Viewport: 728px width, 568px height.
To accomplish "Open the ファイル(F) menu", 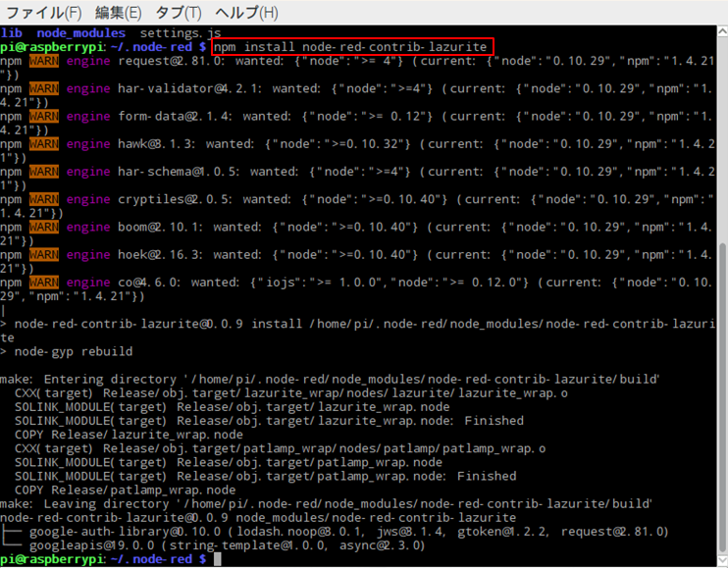I will [43, 13].
